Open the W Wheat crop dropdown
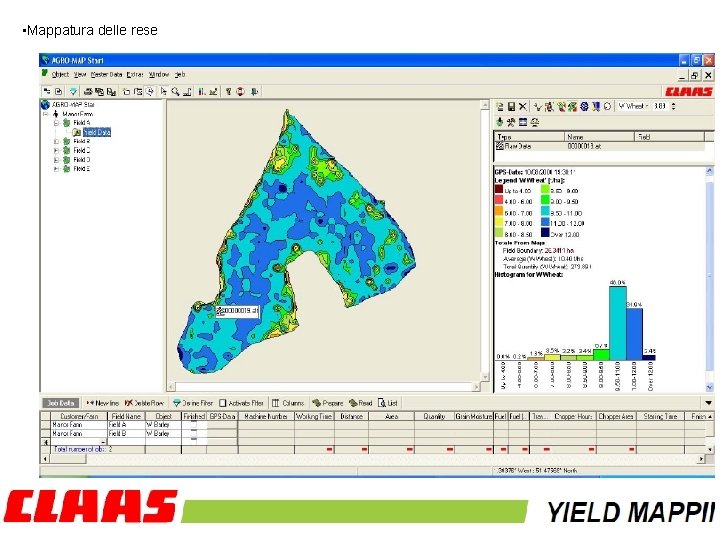 [x=633, y=106]
